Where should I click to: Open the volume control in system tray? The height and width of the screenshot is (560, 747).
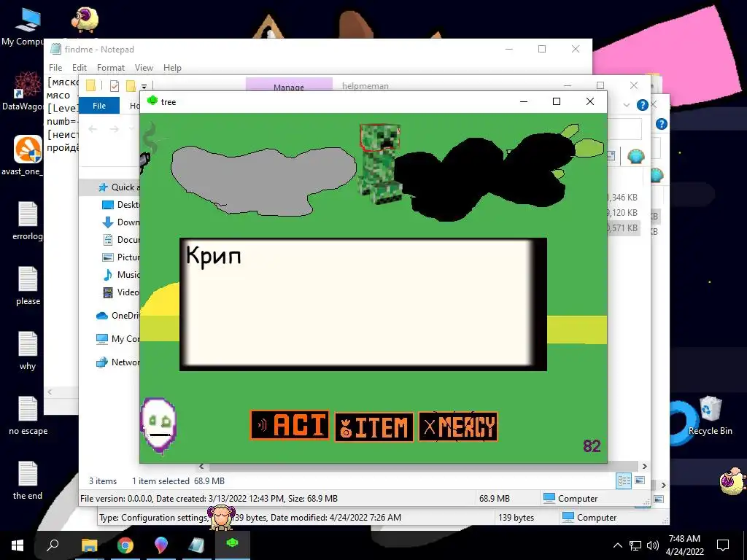coord(653,545)
